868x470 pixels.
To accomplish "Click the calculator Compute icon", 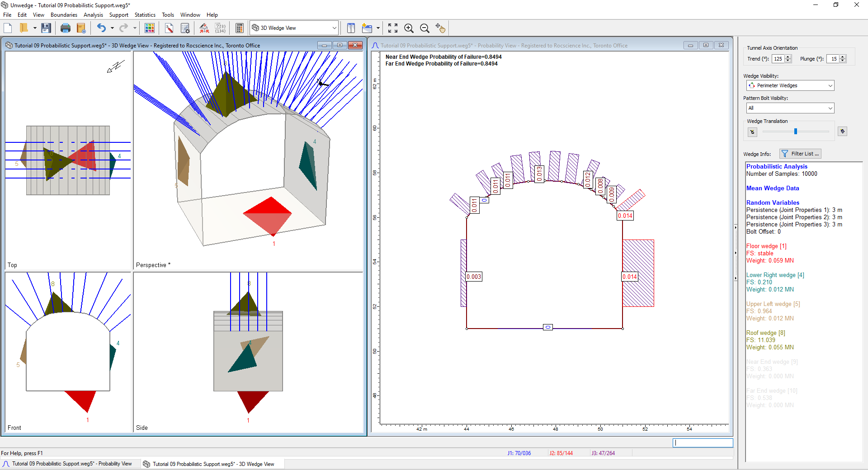I will (x=240, y=28).
